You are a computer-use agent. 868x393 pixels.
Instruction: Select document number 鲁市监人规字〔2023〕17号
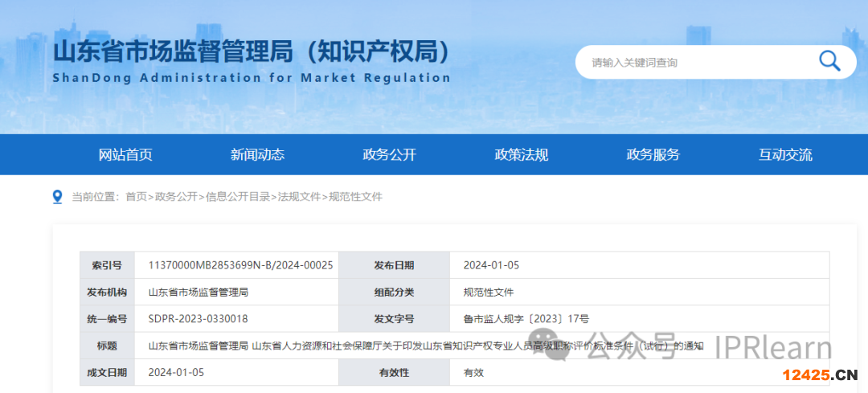[526, 319]
